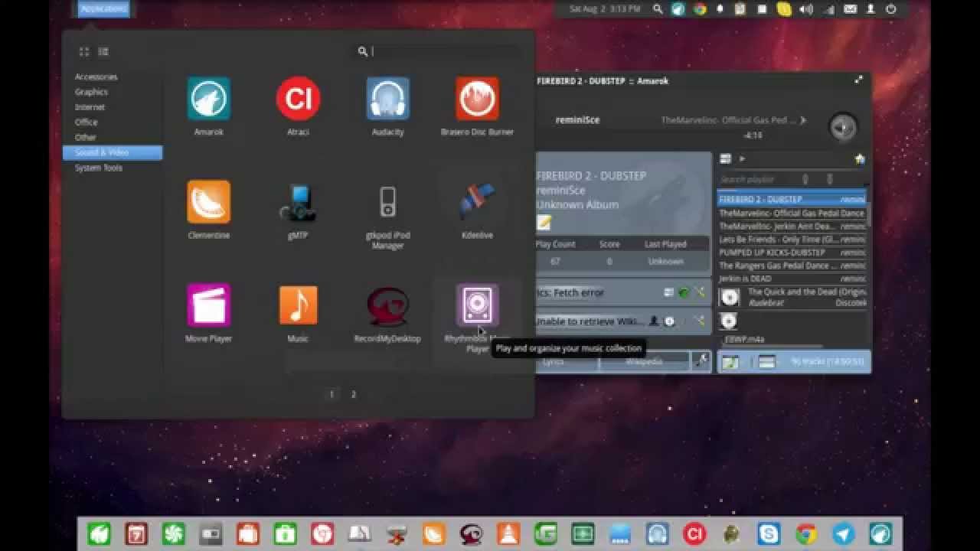
Task: Go to launcher page 1
Action: (332, 394)
